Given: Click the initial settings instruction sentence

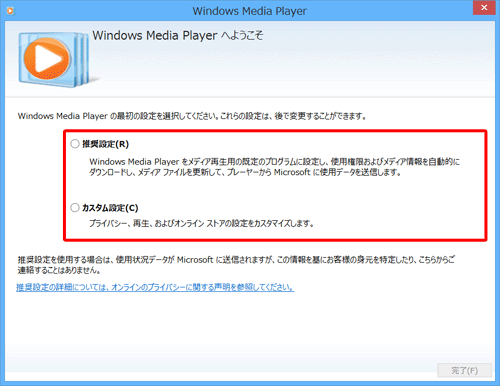Looking at the screenshot, I should 192,116.
